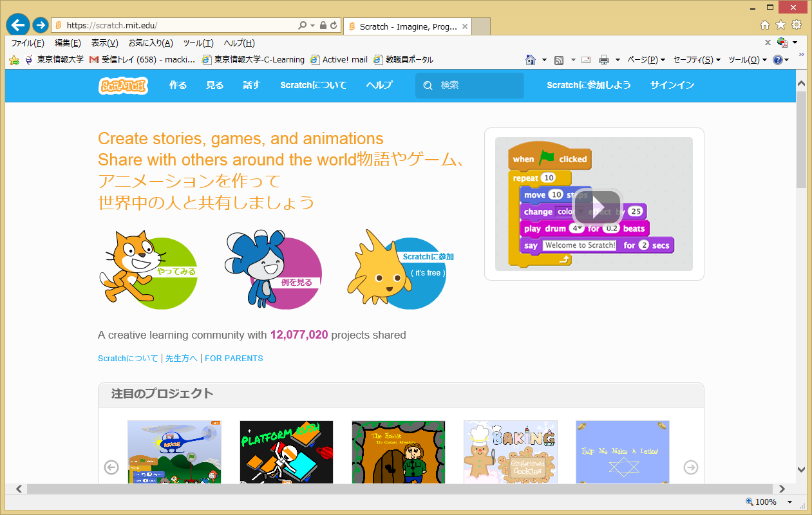The image size is (812, 515).
Task: Open the ツール(O) command bar dropdown
Action: pyautogui.click(x=748, y=60)
